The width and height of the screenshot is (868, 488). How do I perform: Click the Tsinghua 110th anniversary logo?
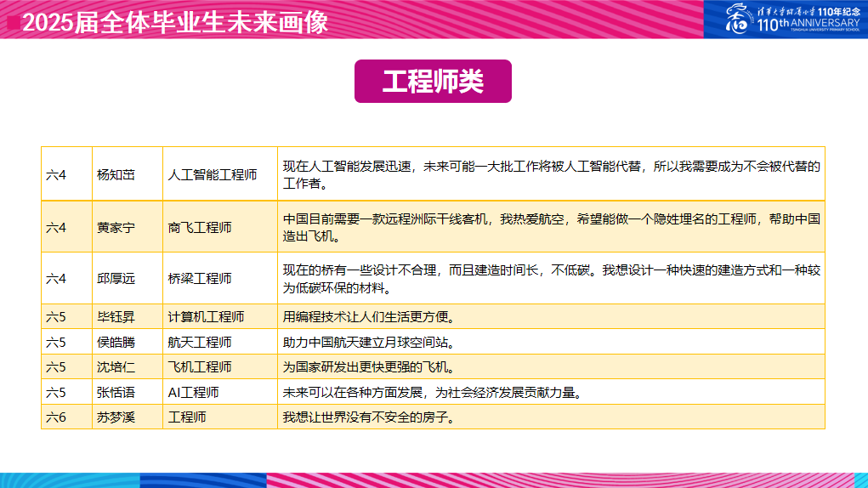pos(792,18)
